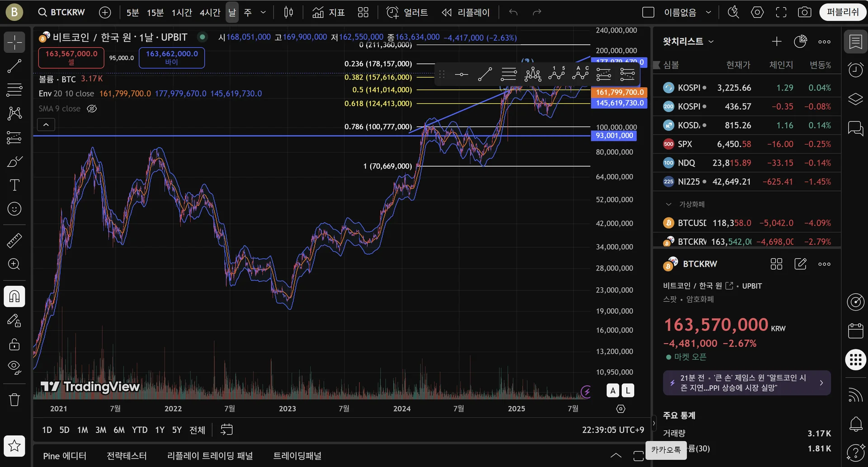This screenshot has width=868, height=467.
Task: Click the publish (퍼블리쉬) button
Action: (x=843, y=12)
